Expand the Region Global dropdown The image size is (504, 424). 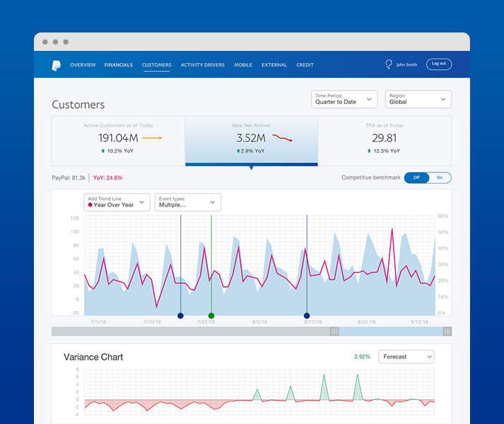click(418, 100)
